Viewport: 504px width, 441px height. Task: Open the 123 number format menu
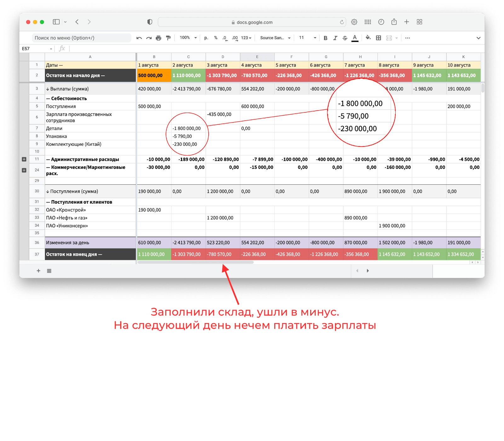(x=246, y=38)
